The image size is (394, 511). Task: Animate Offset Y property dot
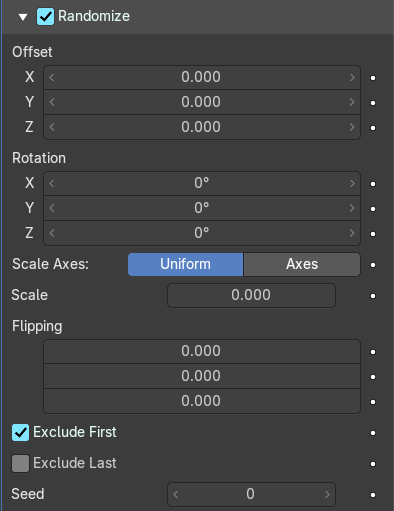pyautogui.click(x=373, y=103)
